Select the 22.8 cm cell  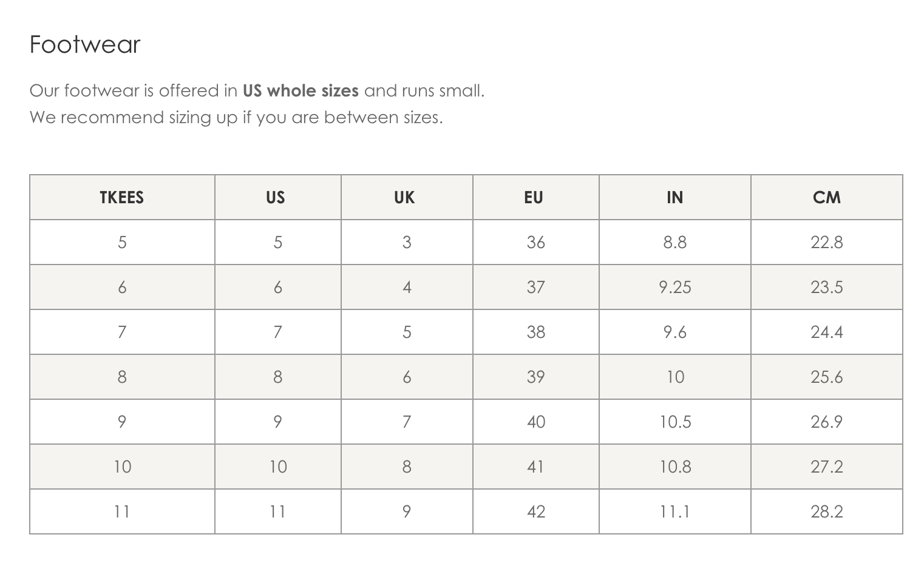pyautogui.click(x=827, y=242)
